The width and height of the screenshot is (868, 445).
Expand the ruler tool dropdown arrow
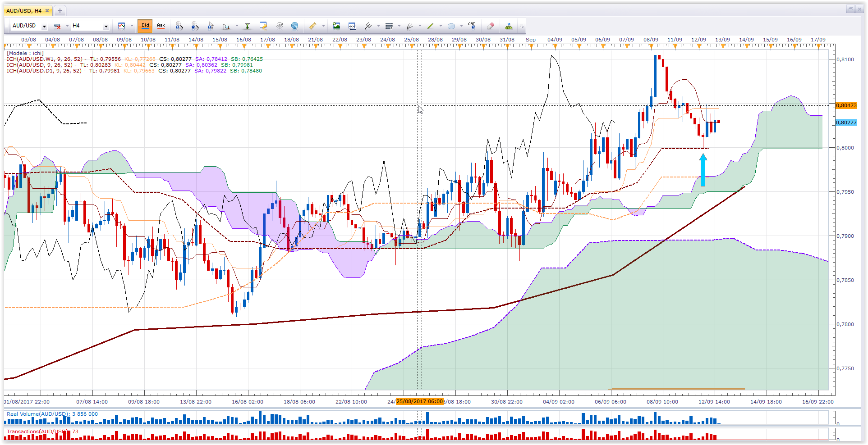pos(323,26)
